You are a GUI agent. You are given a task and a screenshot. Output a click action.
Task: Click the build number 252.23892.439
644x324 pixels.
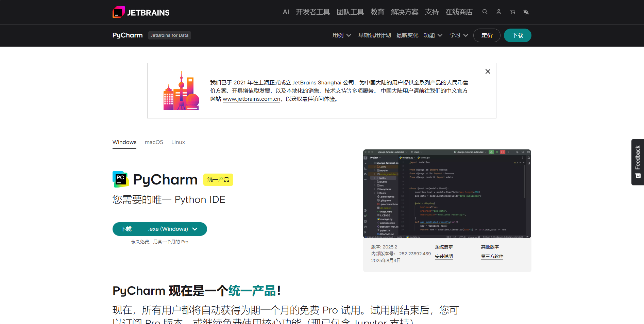click(x=415, y=254)
